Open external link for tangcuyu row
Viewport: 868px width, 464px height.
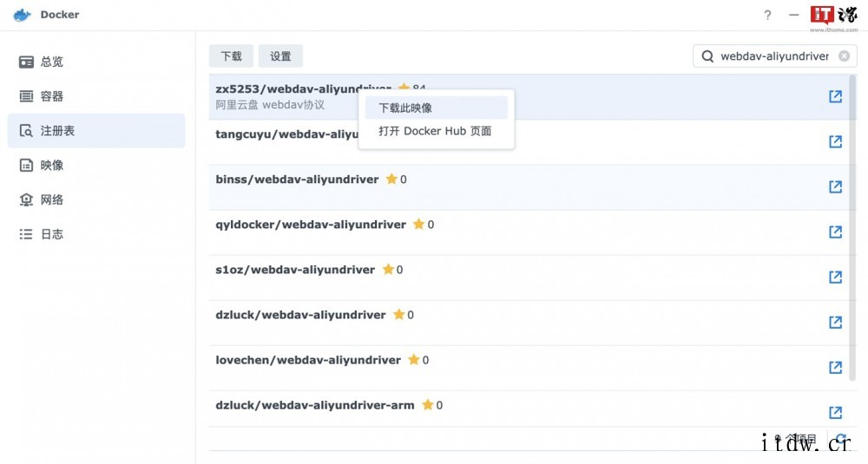click(x=835, y=141)
